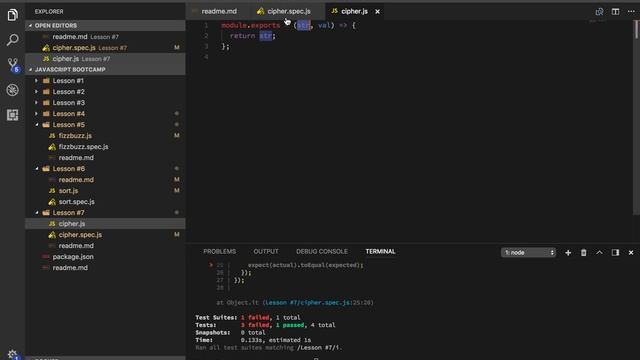Select readme.md in Open Editors list
The height and width of the screenshot is (360, 640).
[x=105, y=37]
